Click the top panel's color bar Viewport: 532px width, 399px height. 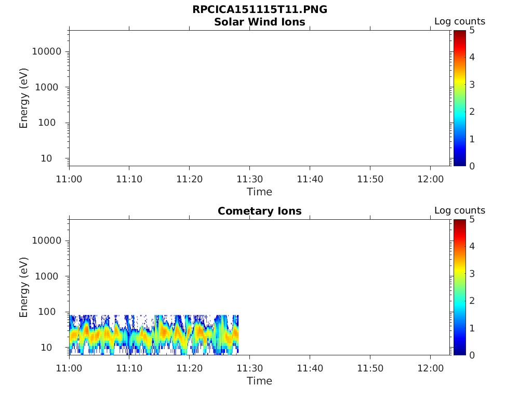(459, 98)
